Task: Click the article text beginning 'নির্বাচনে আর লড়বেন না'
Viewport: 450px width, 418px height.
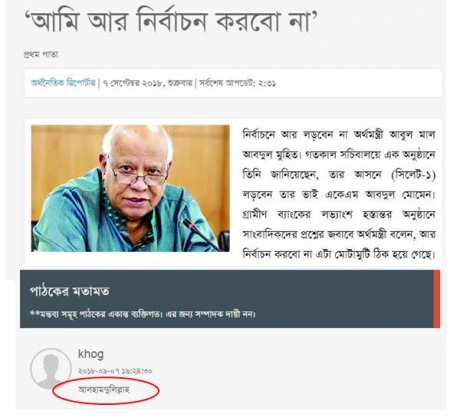Action: pyautogui.click(x=339, y=195)
